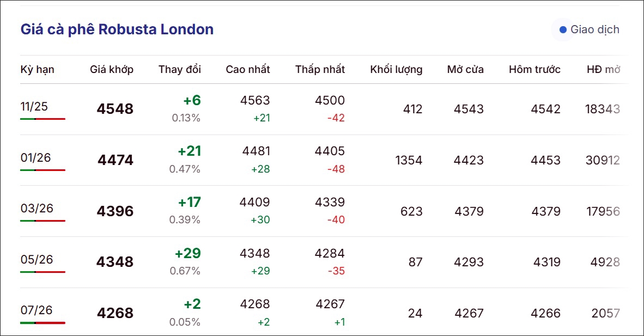Image resolution: width=644 pixels, height=336 pixels.
Task: Open the 07/26 contract term
Action: click(x=37, y=310)
